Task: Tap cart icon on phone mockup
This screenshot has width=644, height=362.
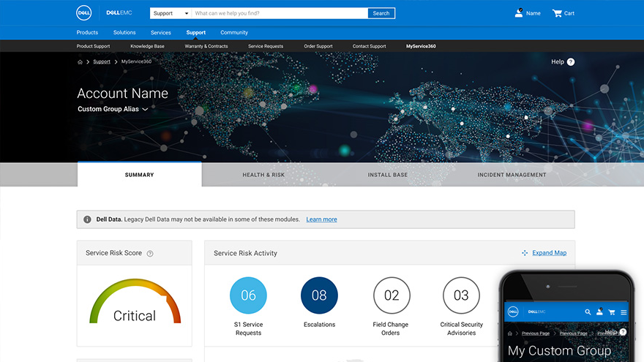Action: (x=612, y=312)
